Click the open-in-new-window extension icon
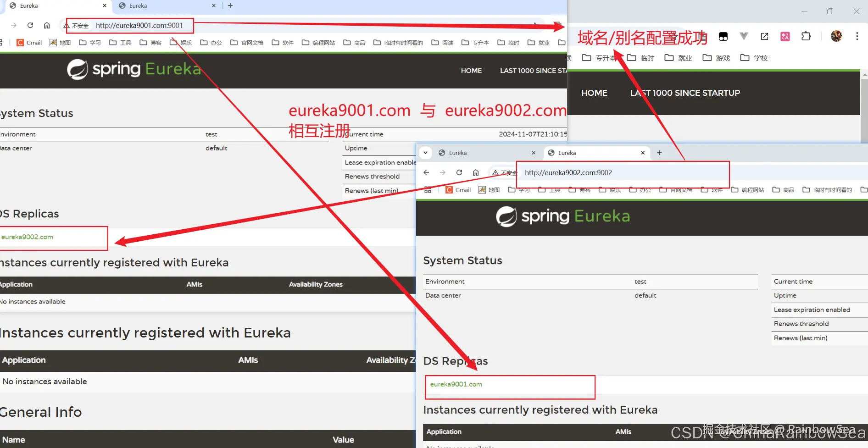 764,36
